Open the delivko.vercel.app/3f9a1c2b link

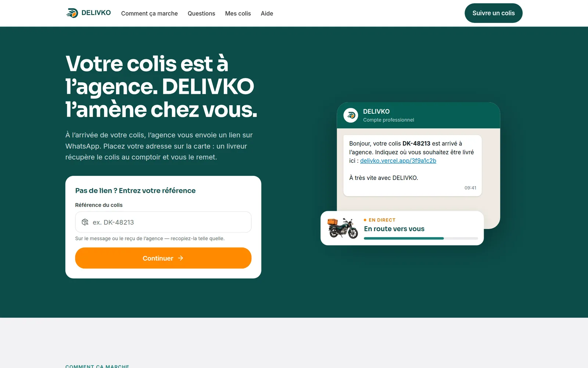(398, 160)
